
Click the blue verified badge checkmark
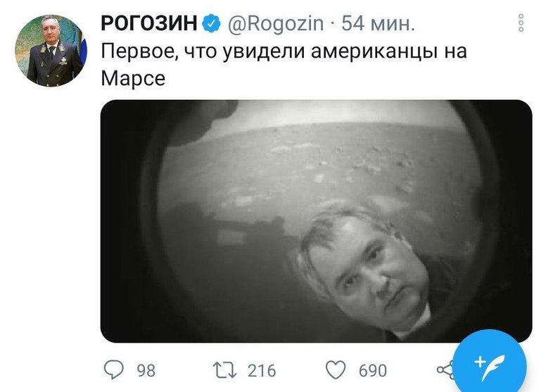click(212, 23)
